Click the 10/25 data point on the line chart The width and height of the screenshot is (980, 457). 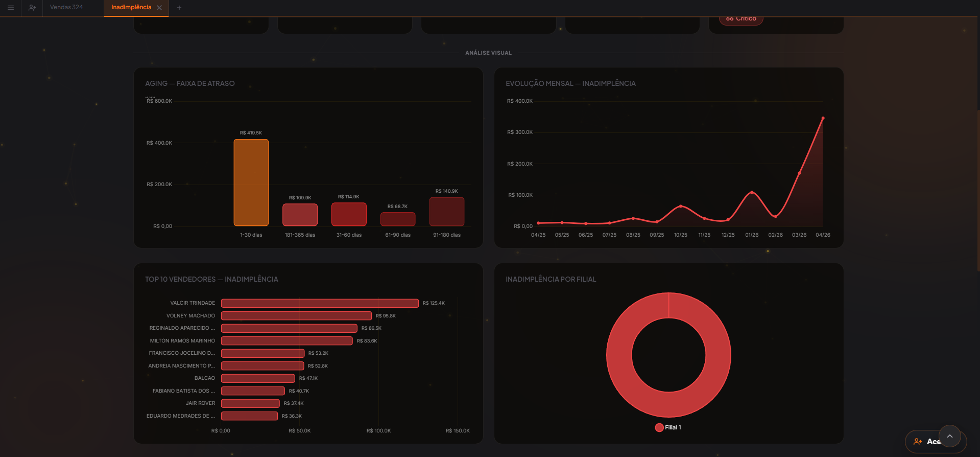681,206
